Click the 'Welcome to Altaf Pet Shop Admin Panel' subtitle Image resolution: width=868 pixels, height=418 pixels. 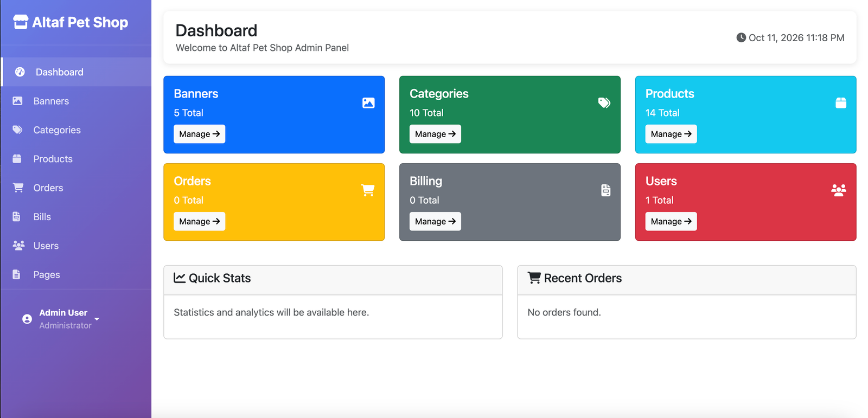click(x=262, y=48)
